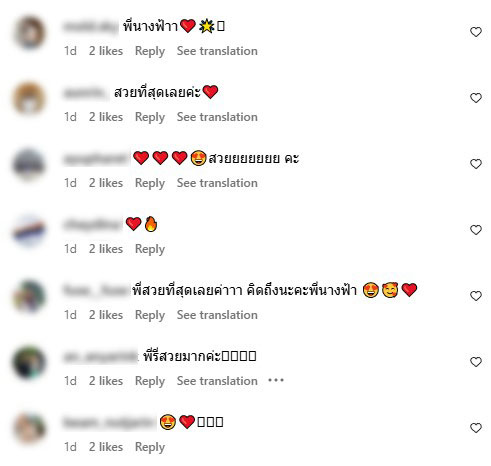Reply to the heart-and-fire emoji comment

point(150,249)
